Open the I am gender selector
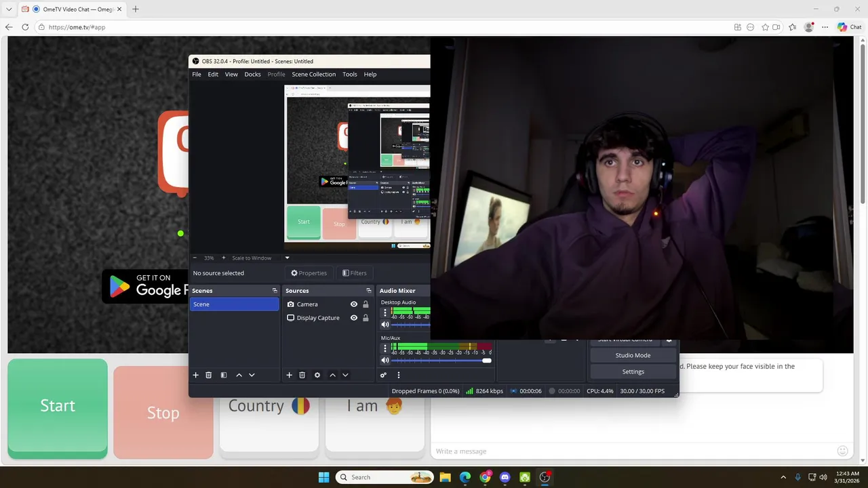The height and width of the screenshot is (488, 868). pos(375,406)
